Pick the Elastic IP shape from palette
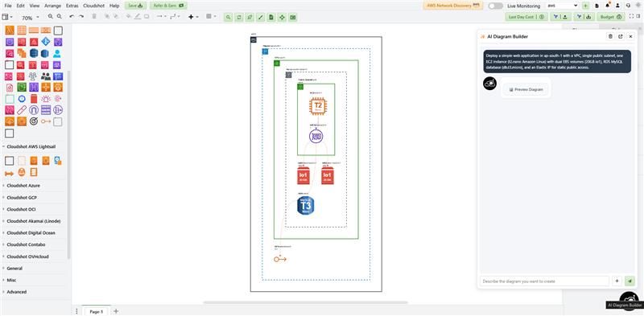The width and height of the screenshot is (644, 316). [46, 121]
